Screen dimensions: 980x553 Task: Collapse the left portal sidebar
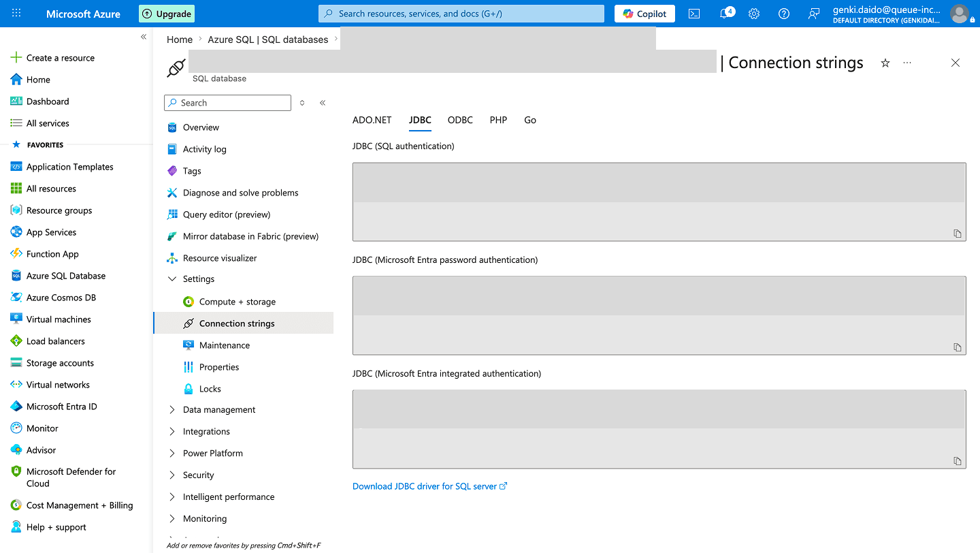point(144,37)
